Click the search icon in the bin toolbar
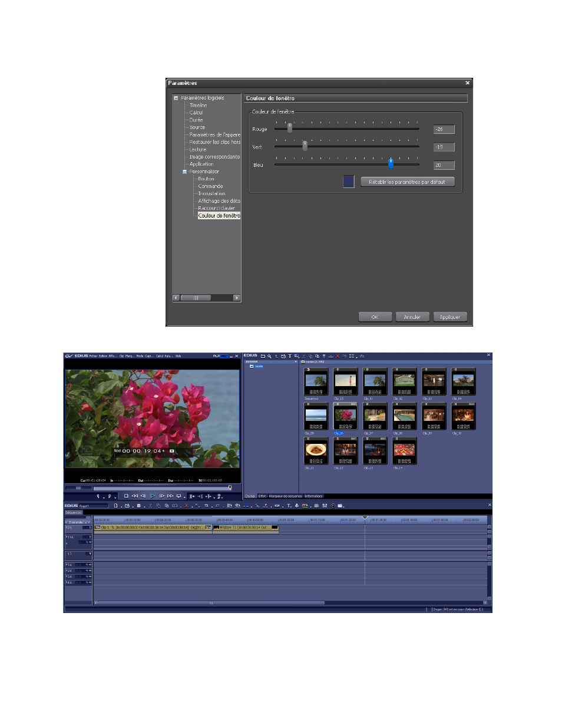Screen dimensions: 562x728 (x=269, y=356)
